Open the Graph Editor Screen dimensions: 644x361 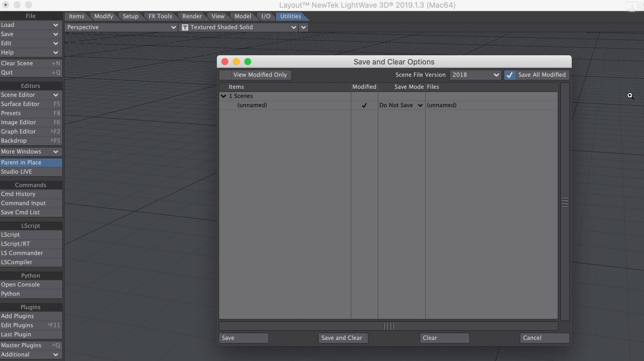pos(19,131)
